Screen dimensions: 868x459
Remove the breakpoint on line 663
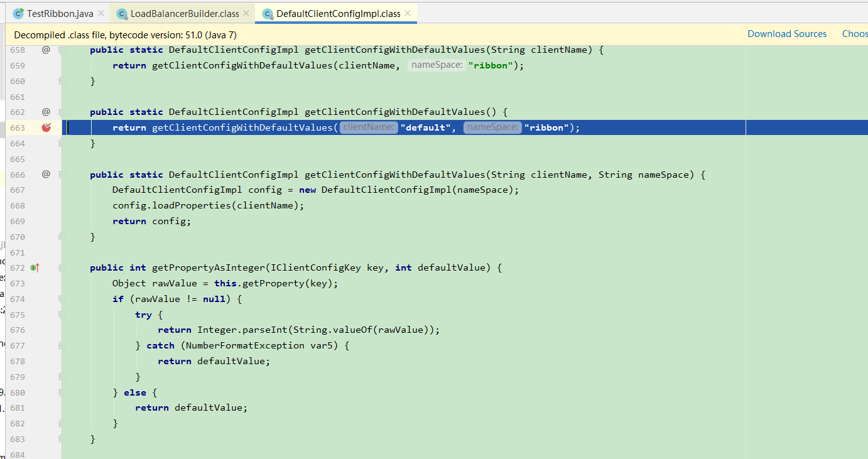tap(46, 127)
